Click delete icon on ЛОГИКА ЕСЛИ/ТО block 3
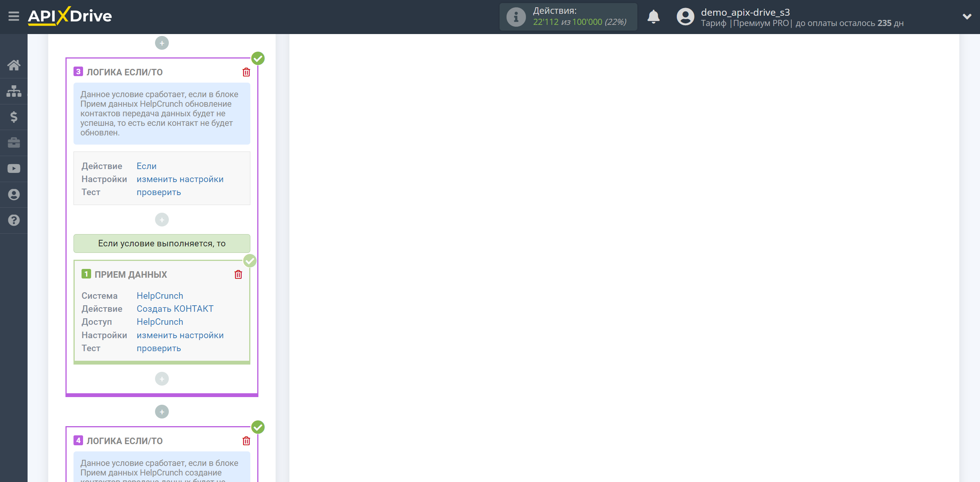Image resolution: width=980 pixels, height=482 pixels. pos(246,72)
